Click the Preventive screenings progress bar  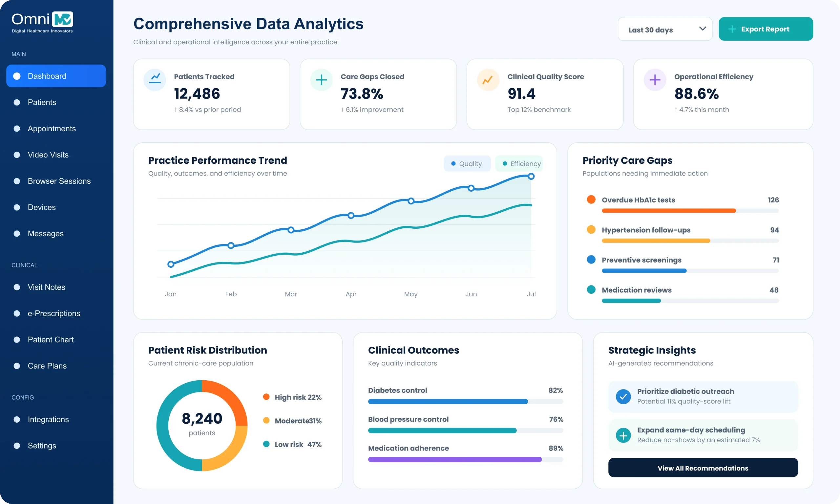pos(690,271)
